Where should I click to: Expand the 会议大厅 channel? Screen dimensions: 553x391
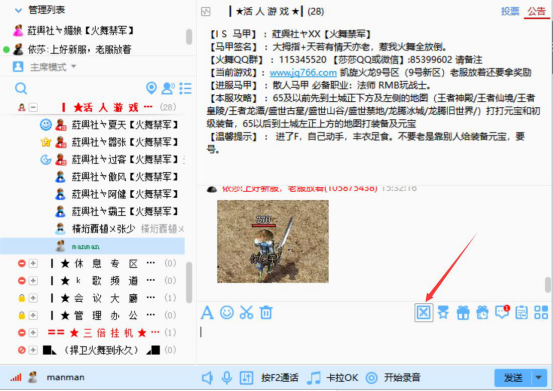33,298
